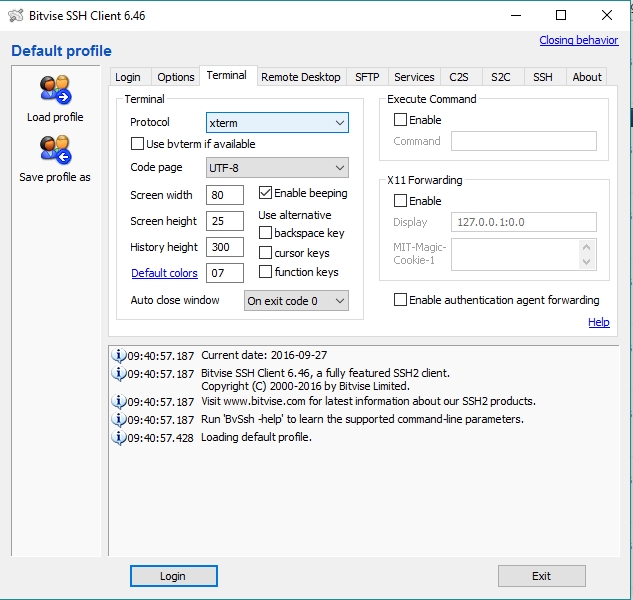The height and width of the screenshot is (600, 633).
Task: Click info icon beside 'Run BvSsh -help' entry
Action: (x=118, y=420)
